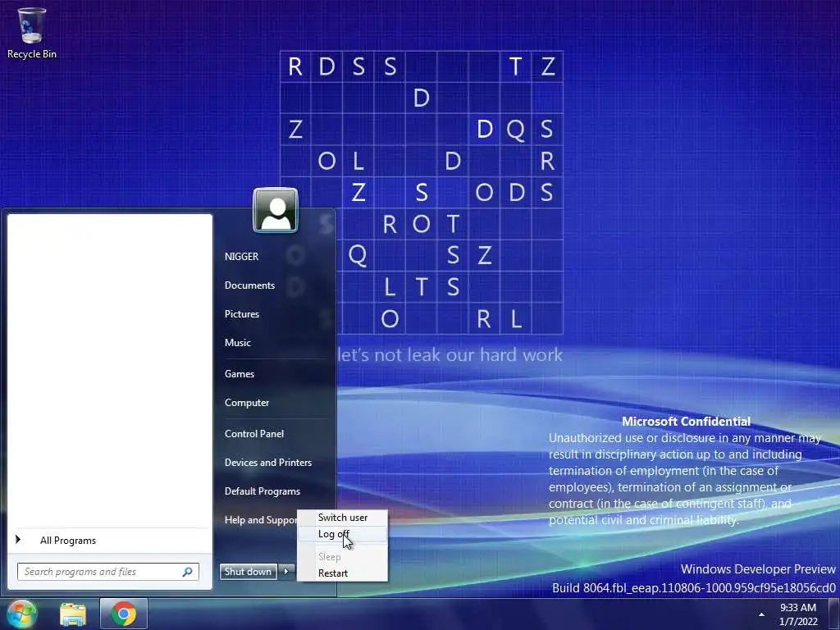Click the Show desktop strip beside clock
Image resolution: width=840 pixels, height=630 pixels.
click(834, 614)
